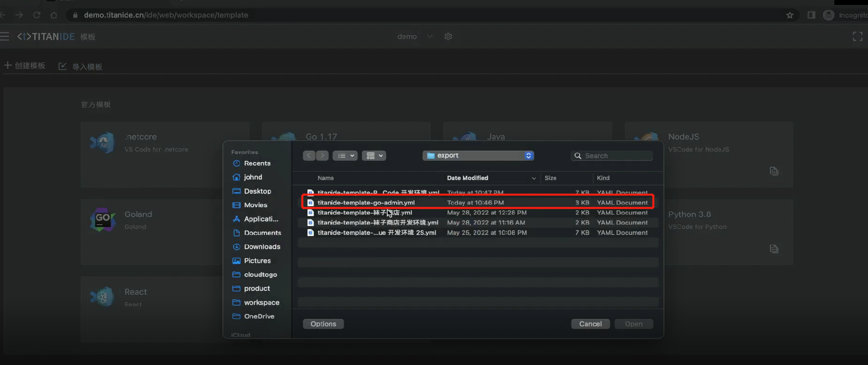This screenshot has height=365, width=868.
Task: Reload the page with browser refresh icon
Action: point(37,15)
